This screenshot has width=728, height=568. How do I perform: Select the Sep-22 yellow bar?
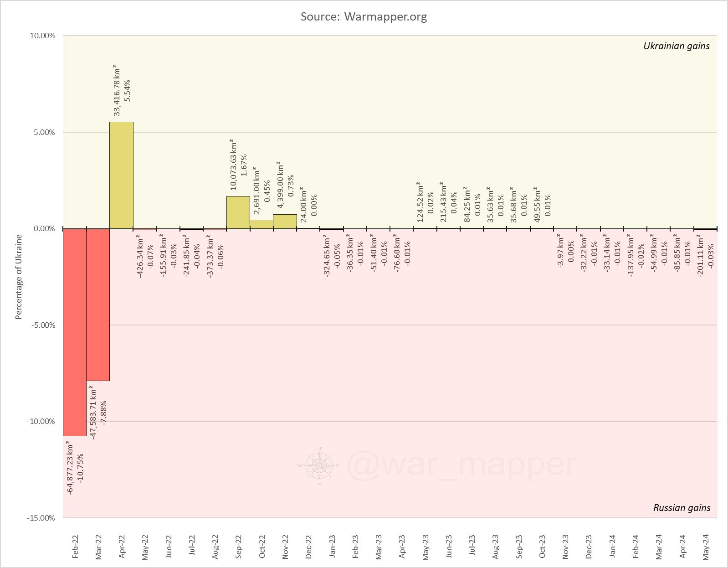[238, 212]
